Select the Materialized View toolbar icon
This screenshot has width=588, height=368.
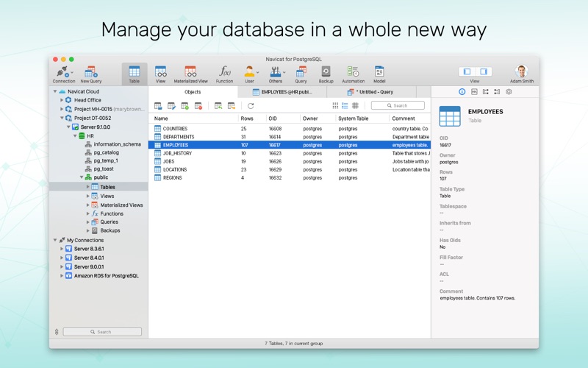point(190,72)
